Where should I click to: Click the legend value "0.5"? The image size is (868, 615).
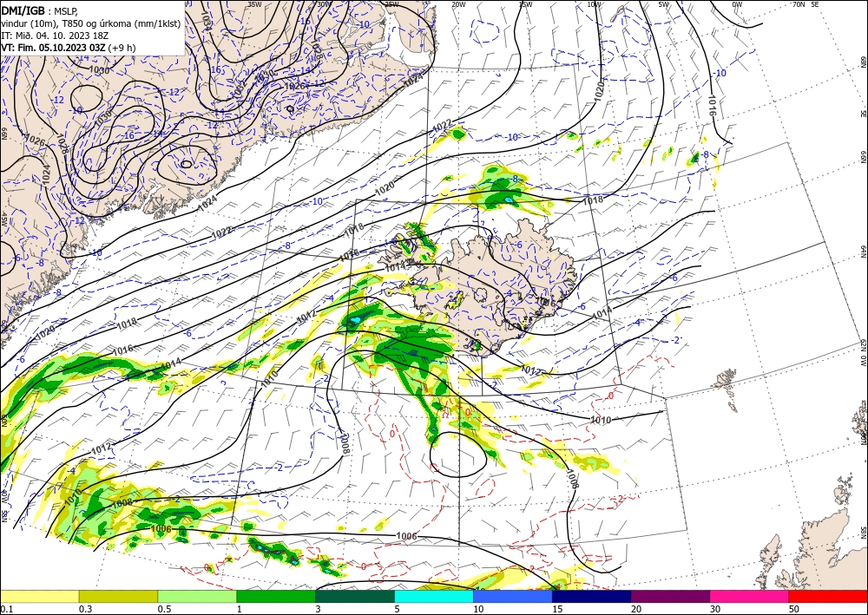[x=164, y=609]
